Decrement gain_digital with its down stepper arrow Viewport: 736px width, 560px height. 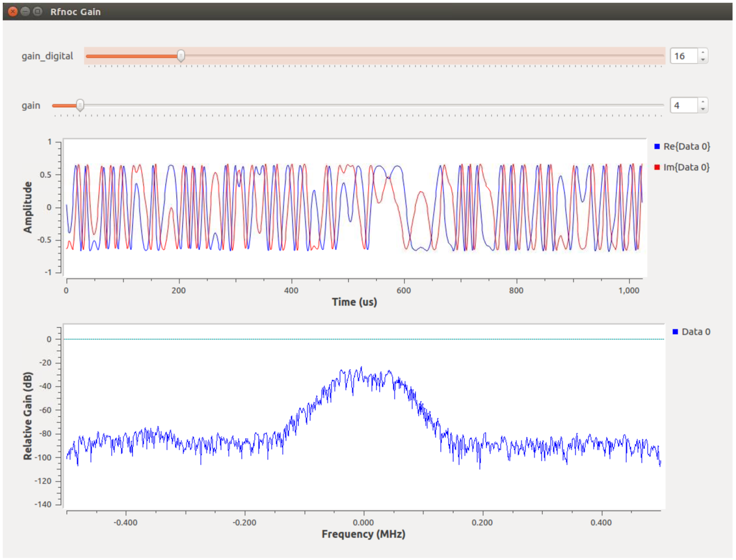coord(704,60)
